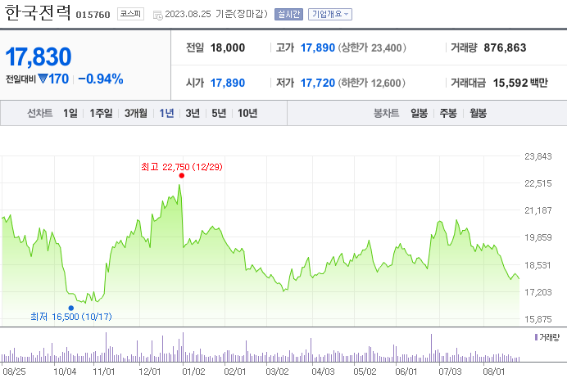Open the 기업개요 dropdown
The width and height of the screenshot is (567, 392).
click(x=329, y=14)
